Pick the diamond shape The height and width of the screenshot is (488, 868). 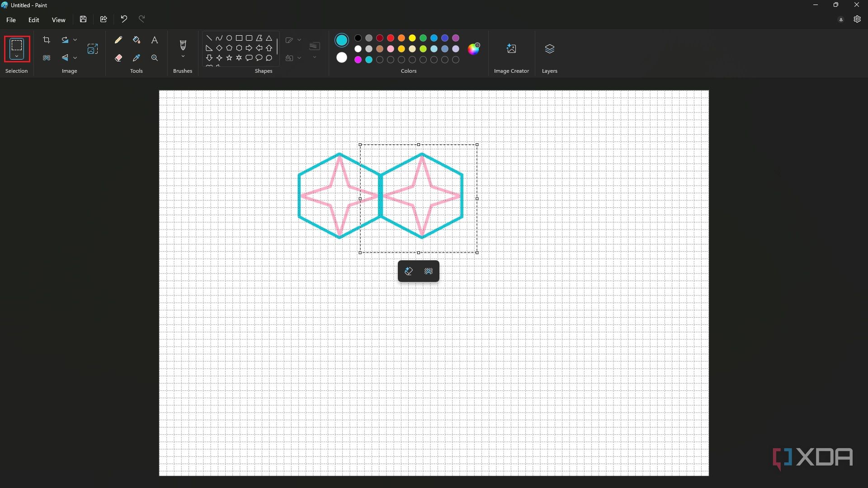219,48
